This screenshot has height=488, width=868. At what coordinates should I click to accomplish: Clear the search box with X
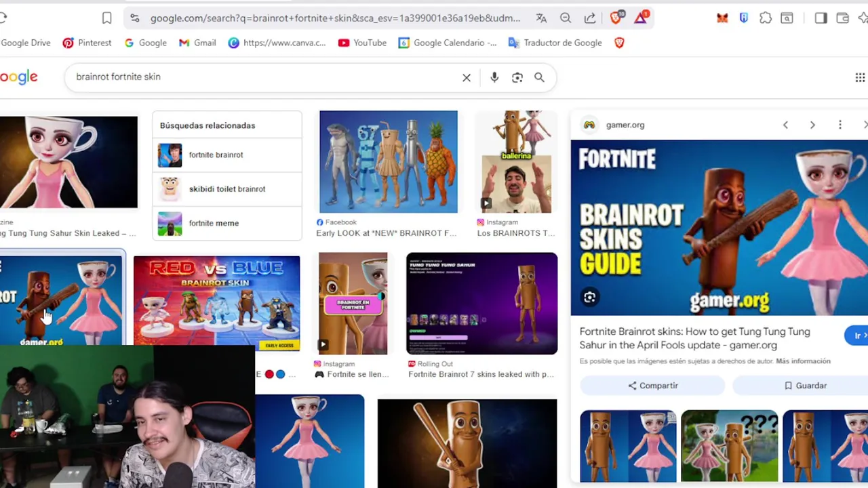[467, 77]
